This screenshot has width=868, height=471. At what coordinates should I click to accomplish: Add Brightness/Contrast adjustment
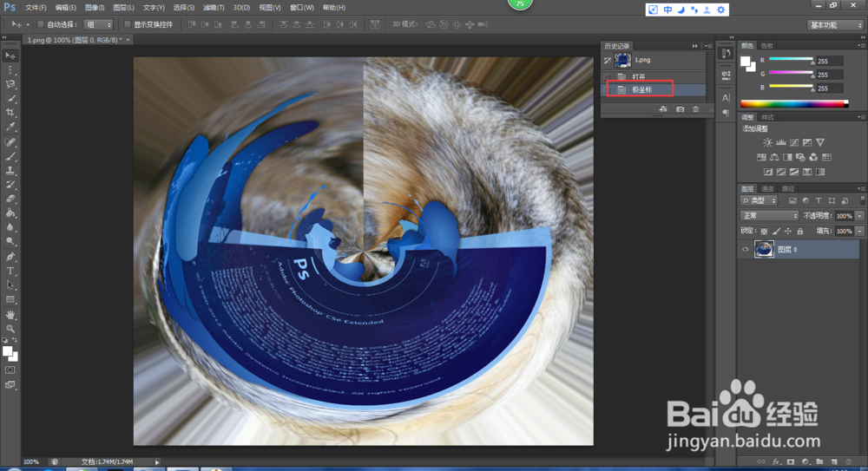point(768,142)
